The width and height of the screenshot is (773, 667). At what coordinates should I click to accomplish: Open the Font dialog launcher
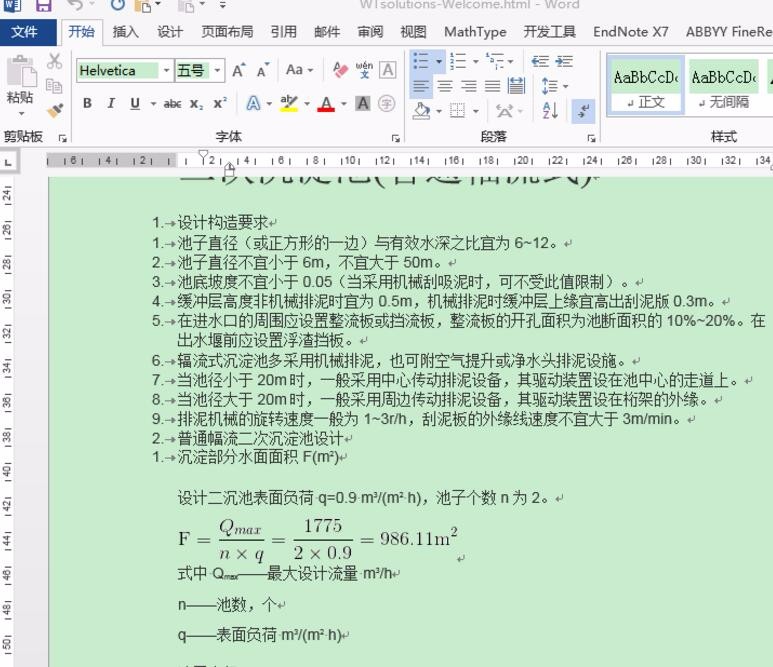click(x=395, y=138)
